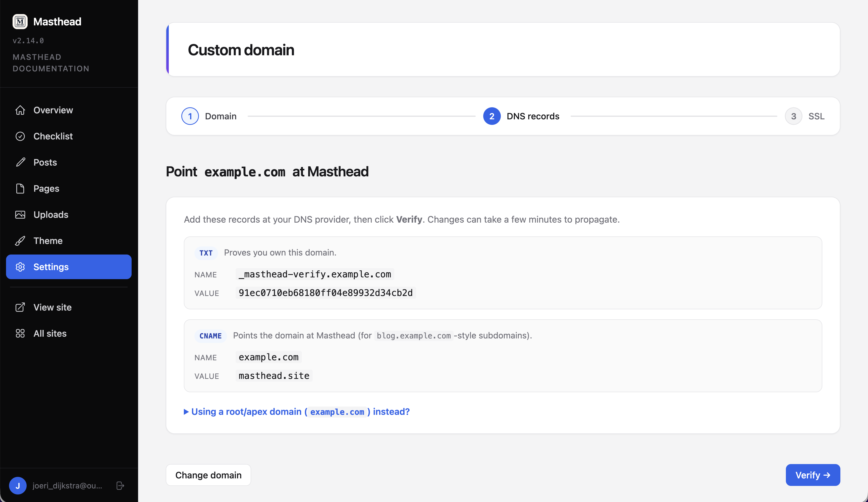Viewport: 868px width, 502px height.
Task: Click the CNAME record type badge
Action: 210,336
